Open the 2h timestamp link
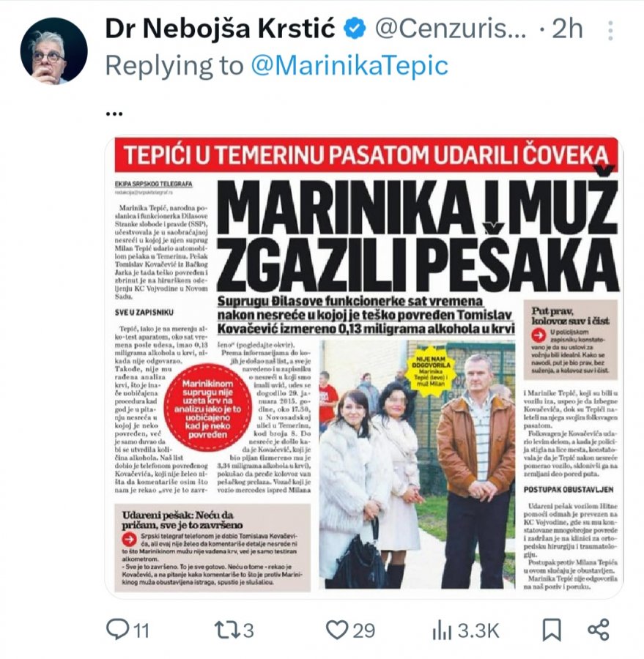Screen dimensions: 644x659 [x=567, y=29]
